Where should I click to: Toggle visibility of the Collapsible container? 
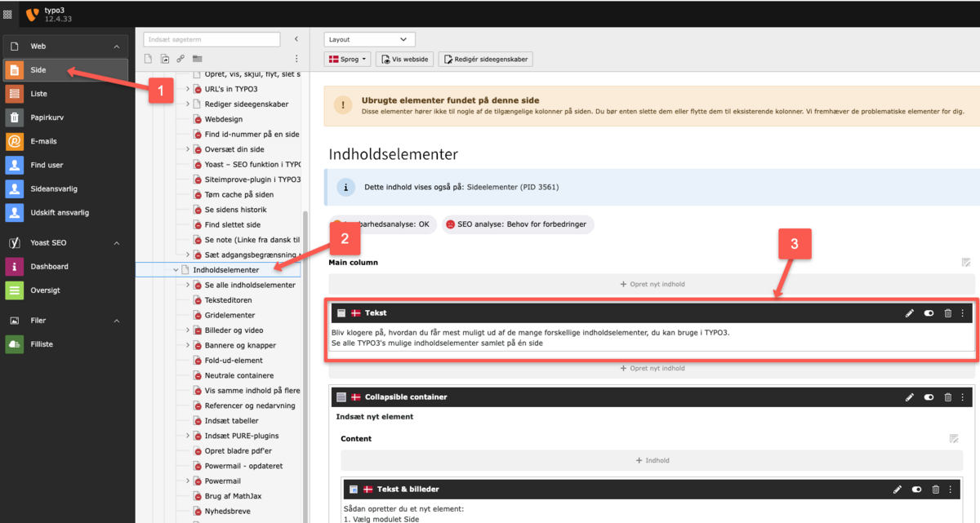click(x=929, y=397)
